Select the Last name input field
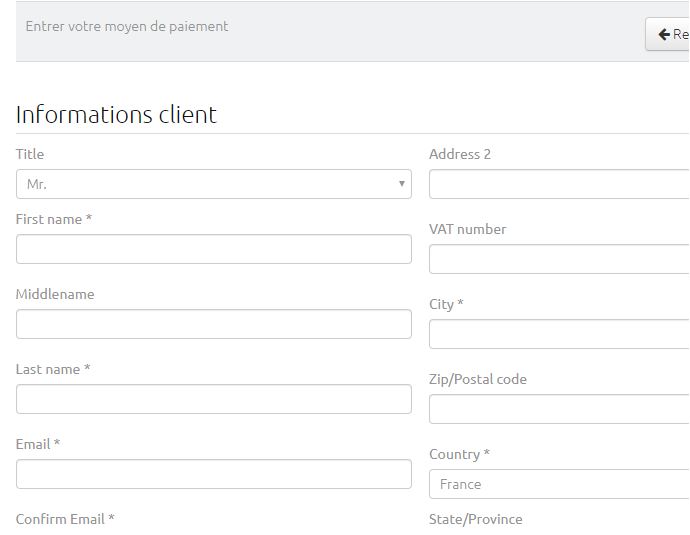 point(213,399)
